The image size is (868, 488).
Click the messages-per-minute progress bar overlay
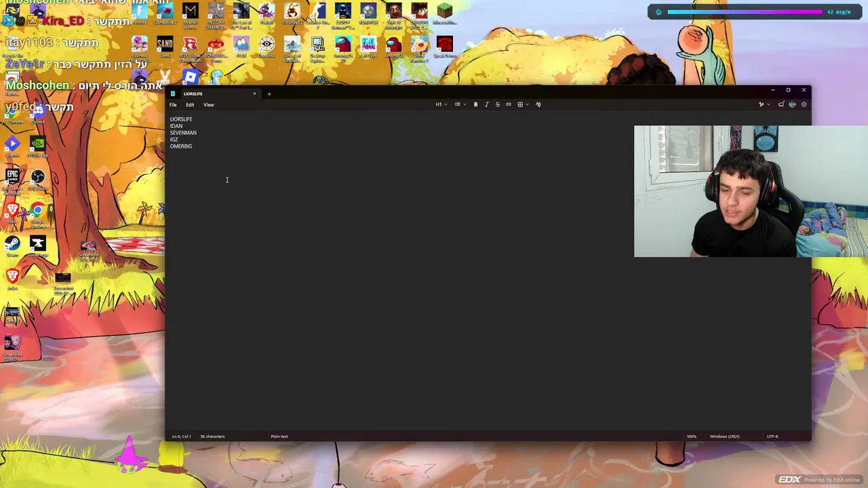[745, 12]
